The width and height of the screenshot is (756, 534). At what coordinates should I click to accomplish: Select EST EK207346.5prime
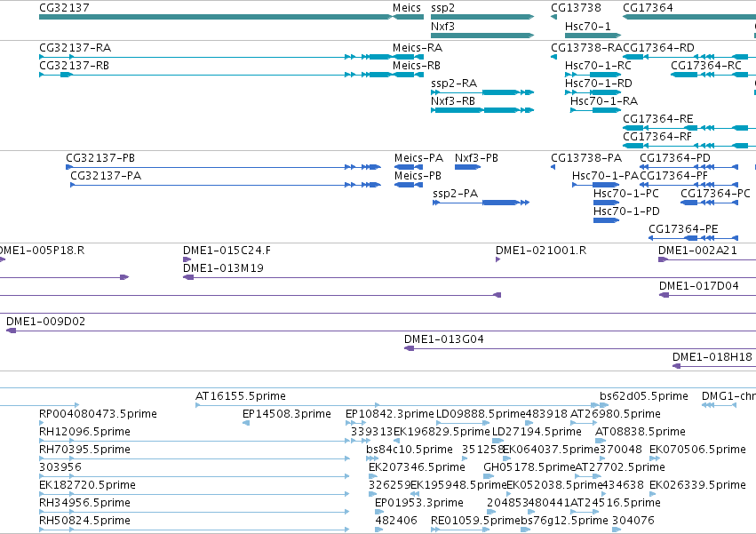click(x=417, y=467)
